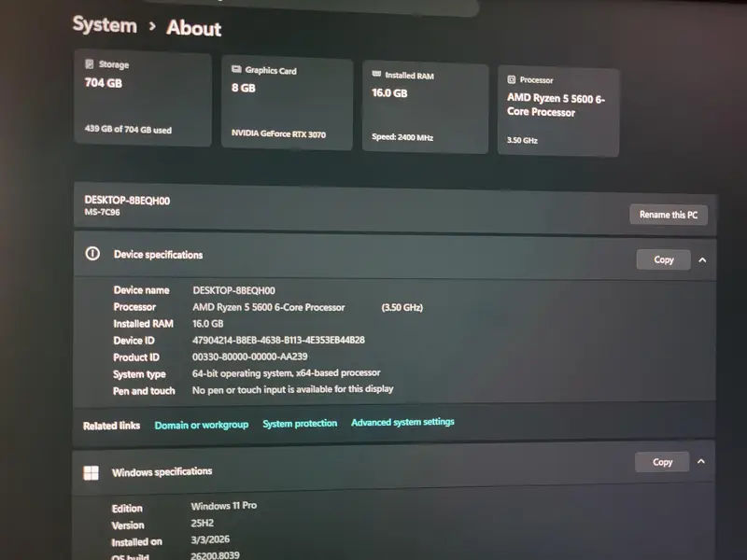This screenshot has height=560, width=747.
Task: Click the OS build 26200.8039 value
Action: (x=215, y=555)
